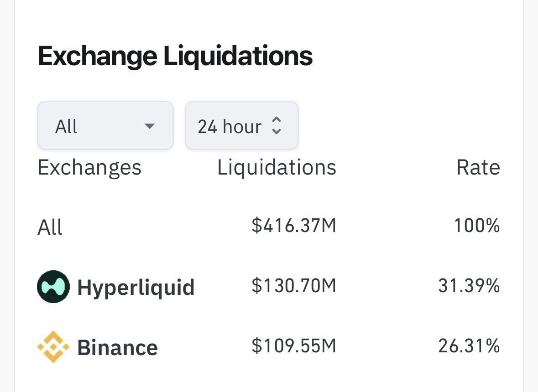Sort by the Rate column header
Image resolution: width=538 pixels, height=392 pixels.
pos(478,168)
